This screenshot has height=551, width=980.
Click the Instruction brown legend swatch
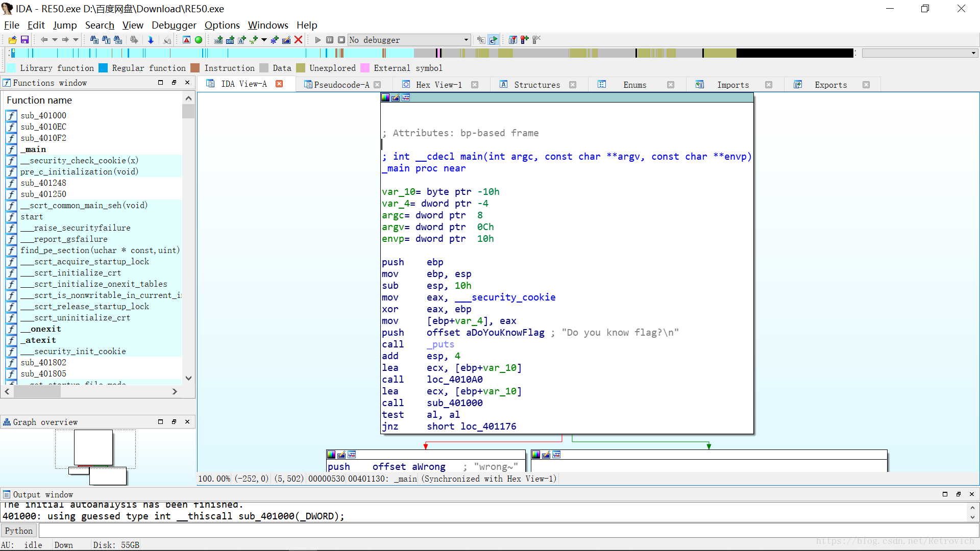pyautogui.click(x=195, y=68)
